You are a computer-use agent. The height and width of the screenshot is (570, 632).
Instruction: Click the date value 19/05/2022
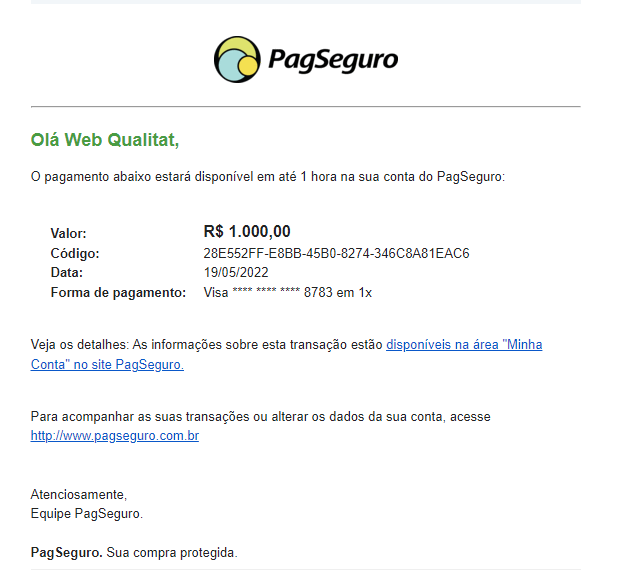(236, 273)
